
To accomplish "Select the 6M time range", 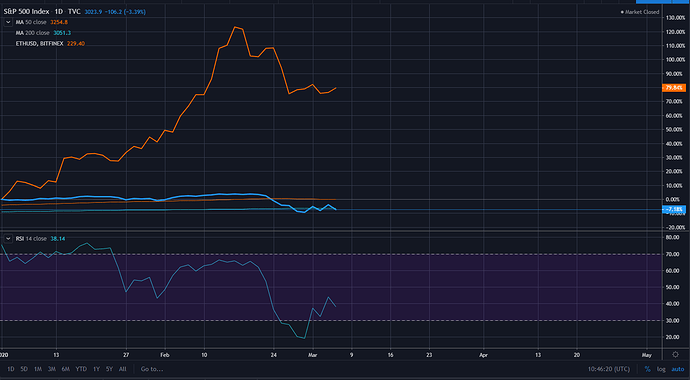I will 66,369.
